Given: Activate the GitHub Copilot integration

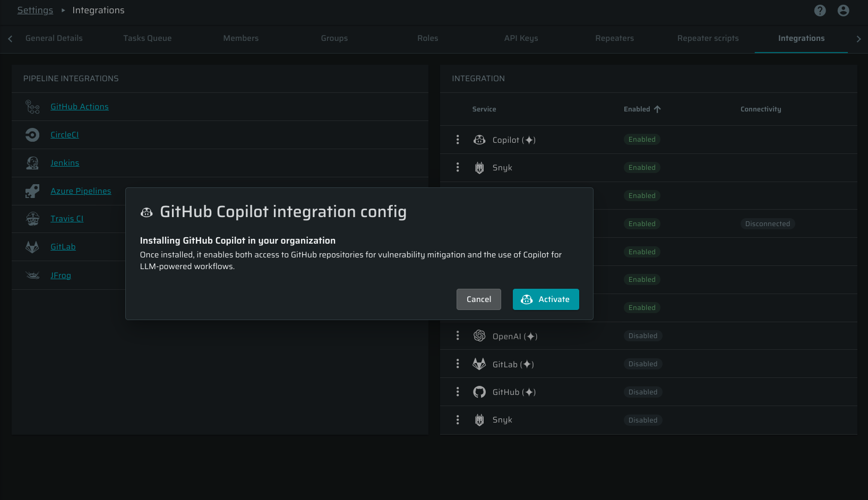Looking at the screenshot, I should tap(546, 299).
